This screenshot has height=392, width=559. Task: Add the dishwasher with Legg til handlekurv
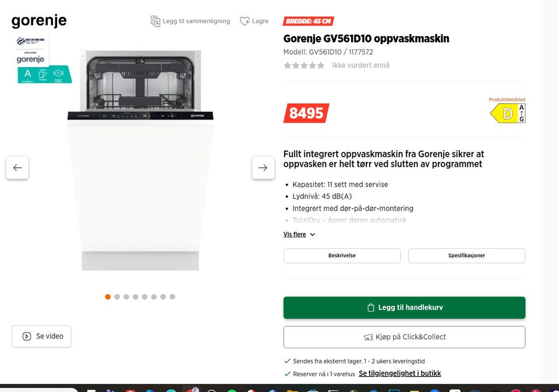click(x=404, y=308)
